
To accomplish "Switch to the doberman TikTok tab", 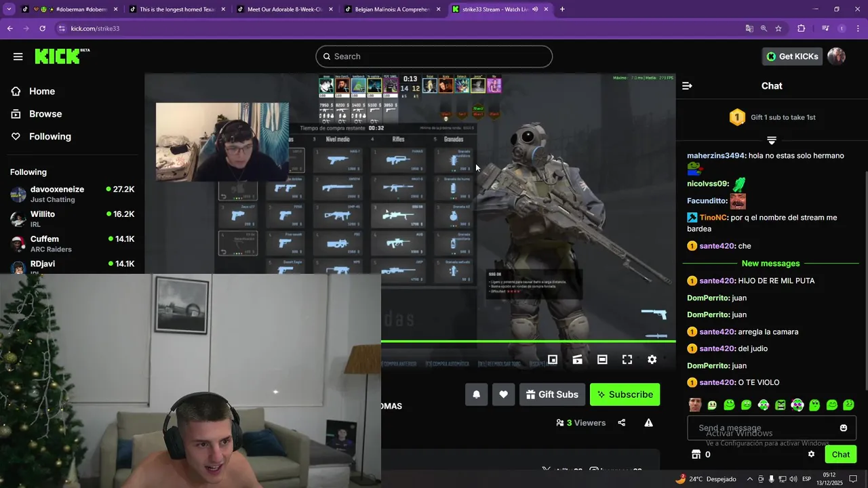I will pos(70,9).
